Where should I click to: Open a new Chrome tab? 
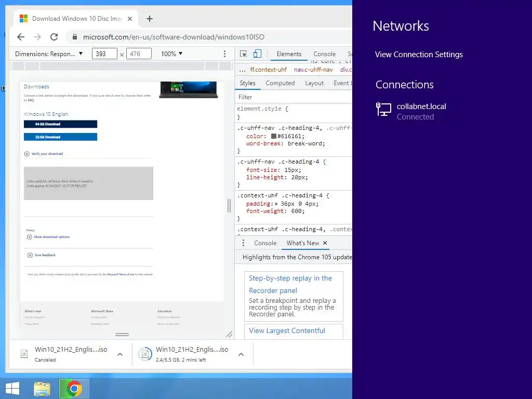click(x=150, y=19)
